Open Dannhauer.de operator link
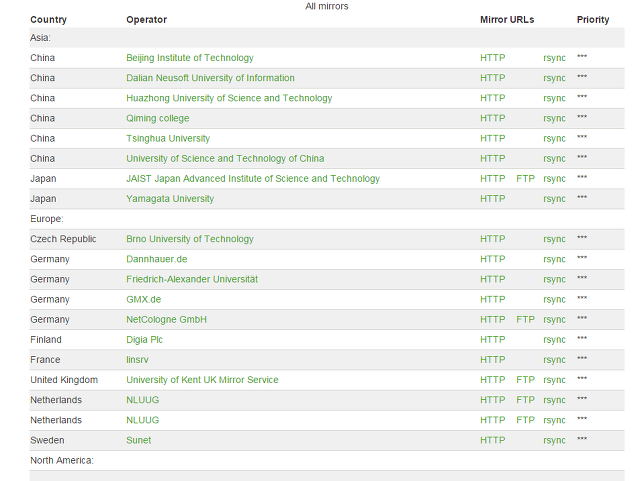The height and width of the screenshot is (481, 640). pyautogui.click(x=156, y=259)
